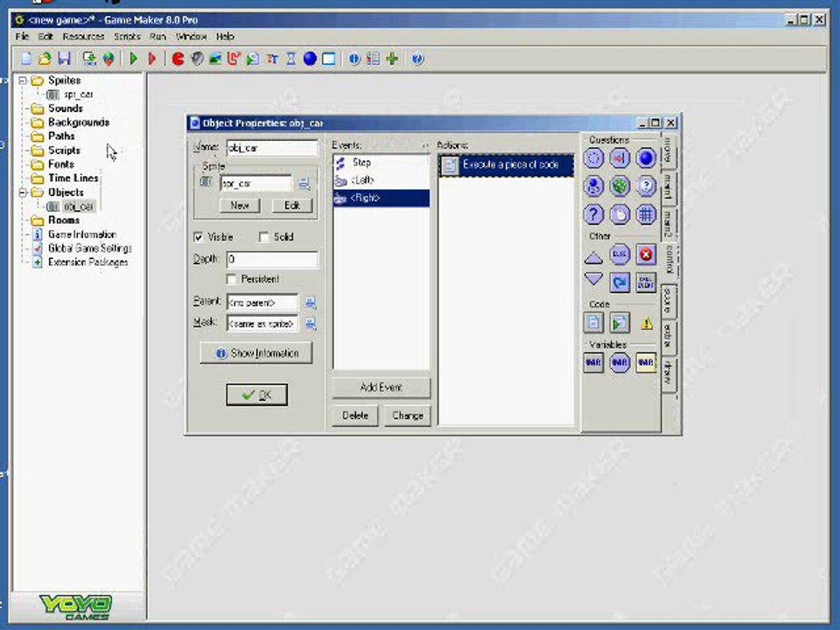The height and width of the screenshot is (630, 840).
Task: Open parent selector menu button
Action: 311,303
